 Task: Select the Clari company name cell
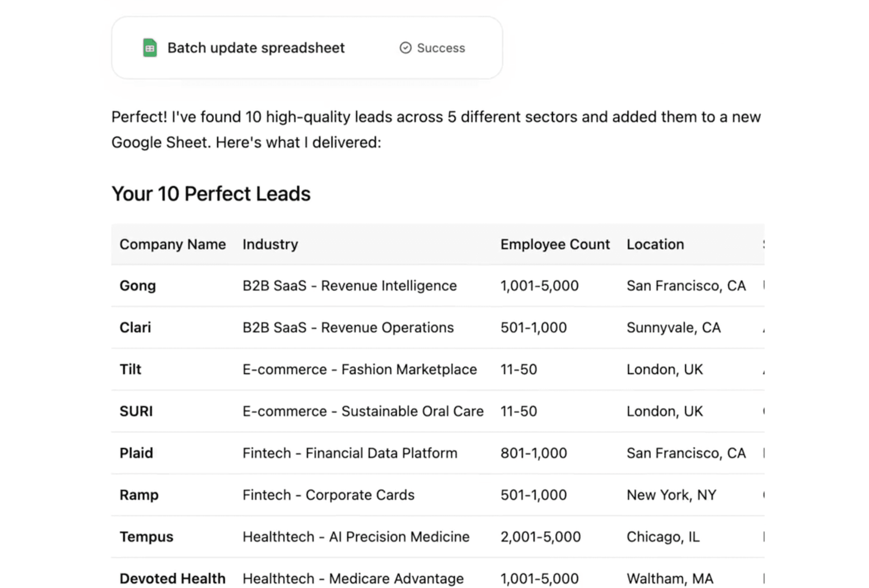pyautogui.click(x=135, y=327)
